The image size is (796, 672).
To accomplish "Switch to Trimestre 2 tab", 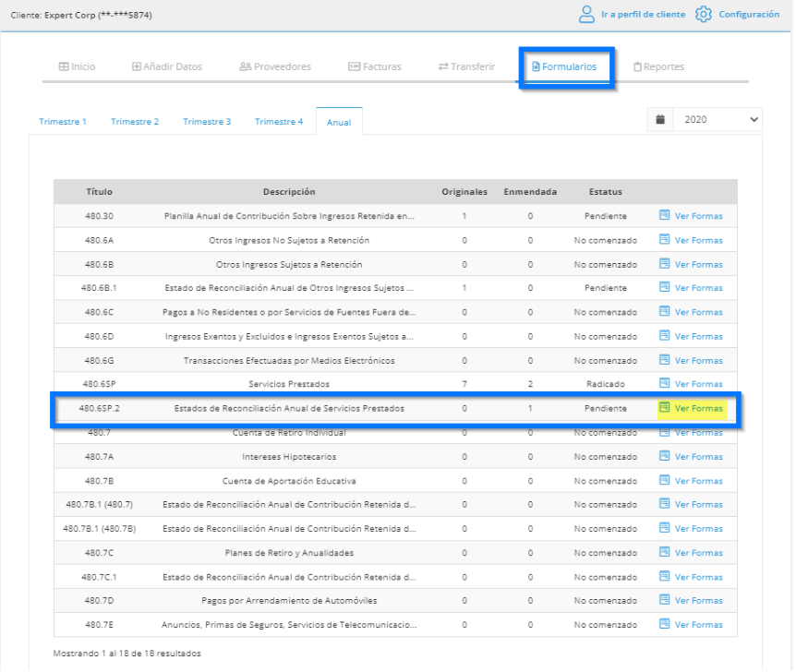I will tap(135, 122).
